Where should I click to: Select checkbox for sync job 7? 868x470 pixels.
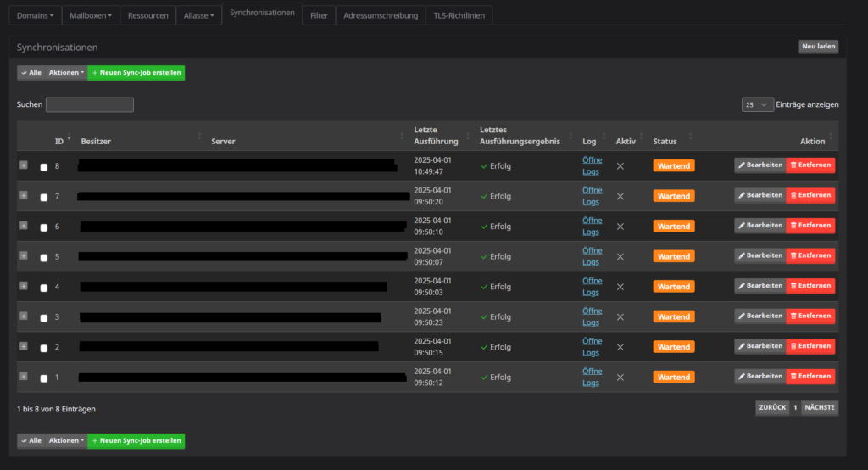coord(44,198)
